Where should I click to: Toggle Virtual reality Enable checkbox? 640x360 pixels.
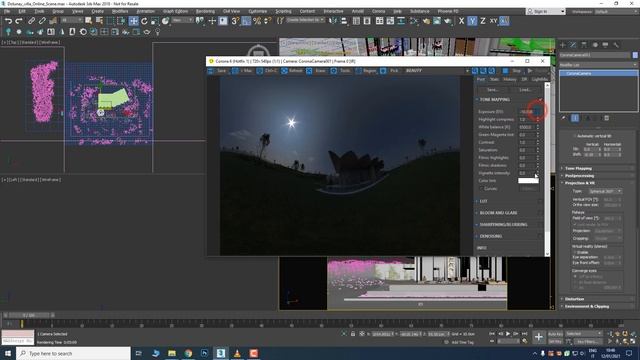coord(575,252)
